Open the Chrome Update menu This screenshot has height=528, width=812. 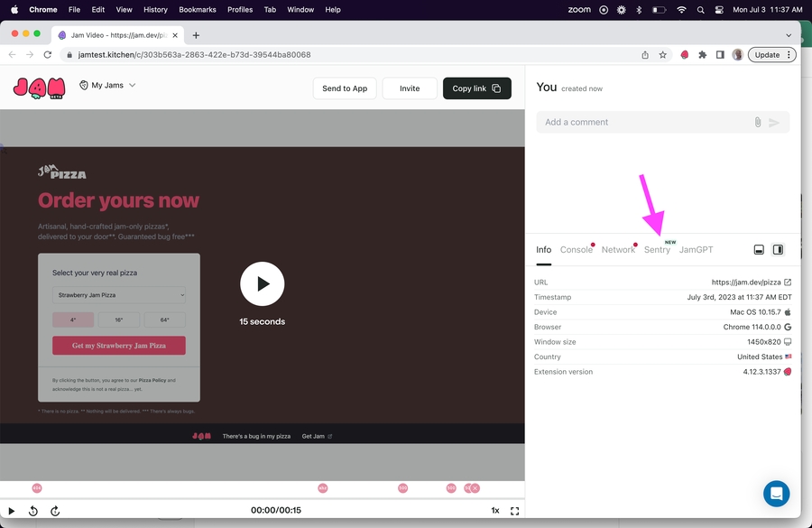coord(773,55)
